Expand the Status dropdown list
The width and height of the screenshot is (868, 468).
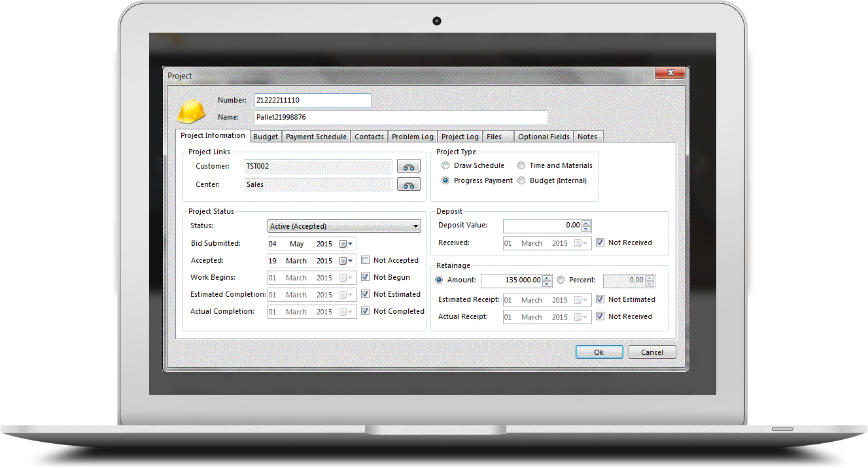[x=416, y=226]
